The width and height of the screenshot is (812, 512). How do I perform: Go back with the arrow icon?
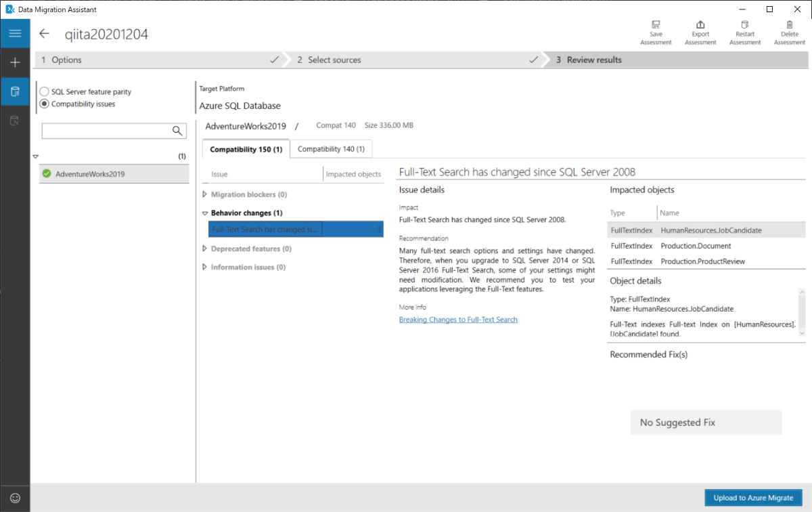(x=45, y=34)
